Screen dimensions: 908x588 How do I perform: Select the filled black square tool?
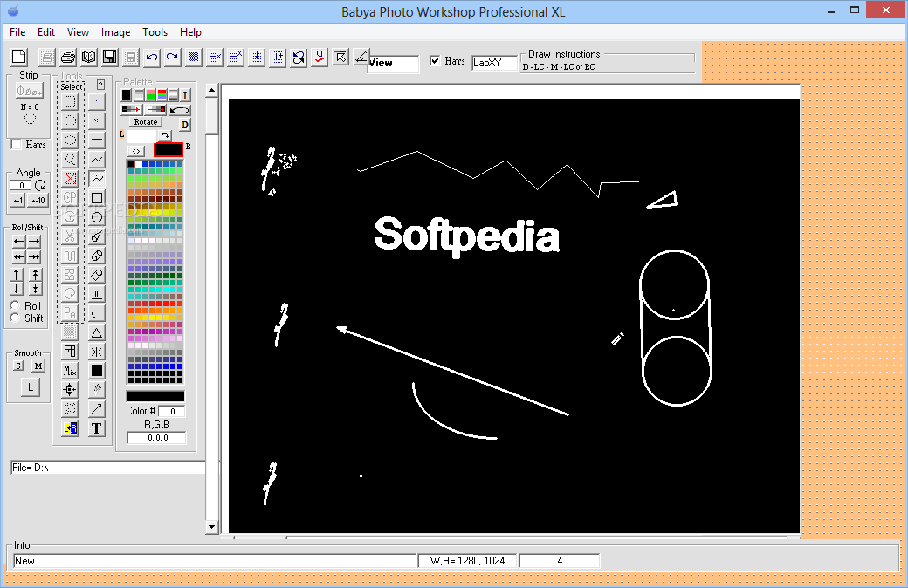pyautogui.click(x=97, y=371)
